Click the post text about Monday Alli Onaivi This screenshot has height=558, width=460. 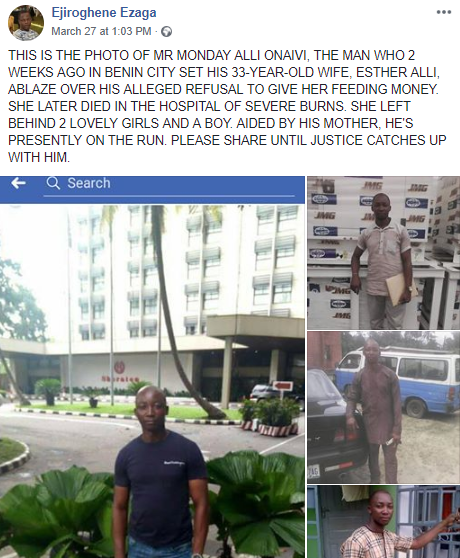[x=227, y=106]
